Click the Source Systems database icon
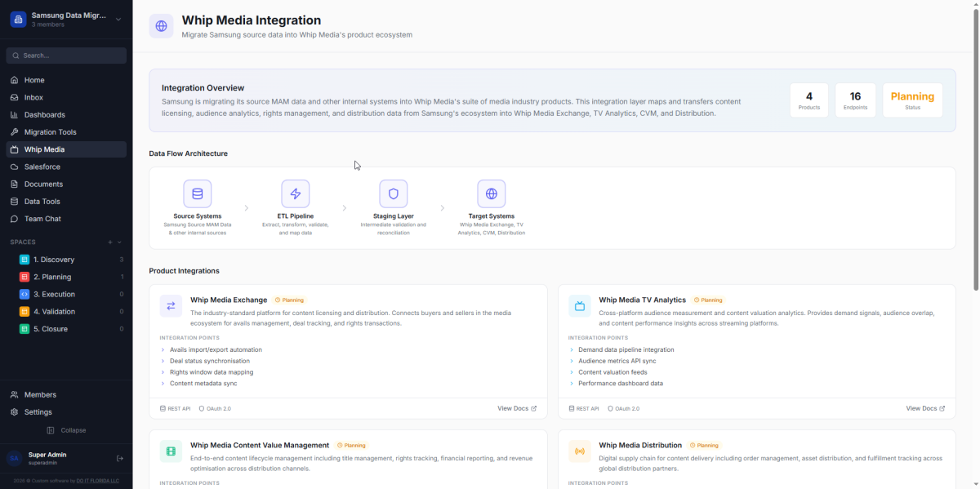Viewport: 980px width, 489px height. tap(198, 193)
